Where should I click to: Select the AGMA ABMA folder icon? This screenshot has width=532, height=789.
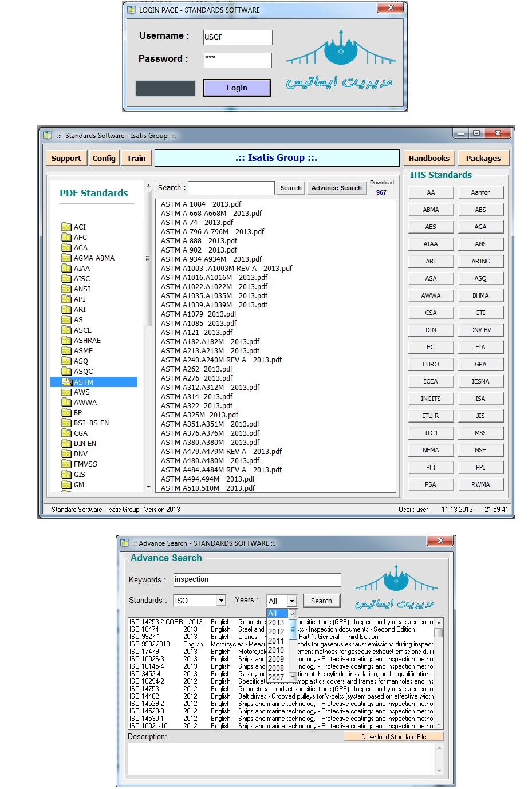click(x=66, y=258)
